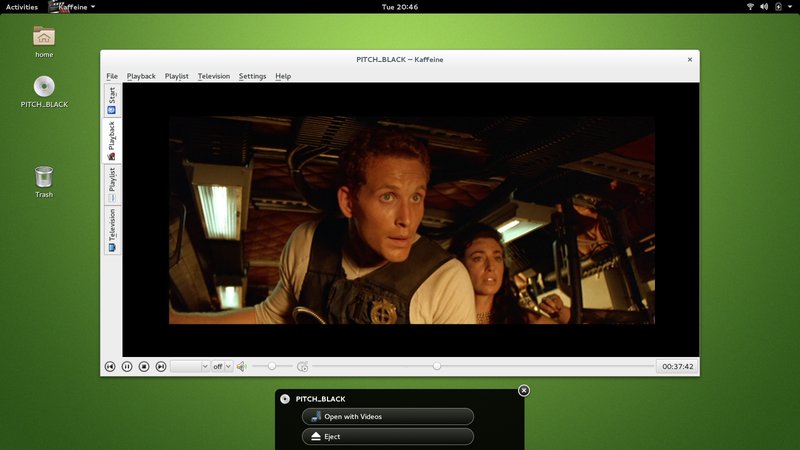Click the seek bar playback handle

(x=437, y=366)
